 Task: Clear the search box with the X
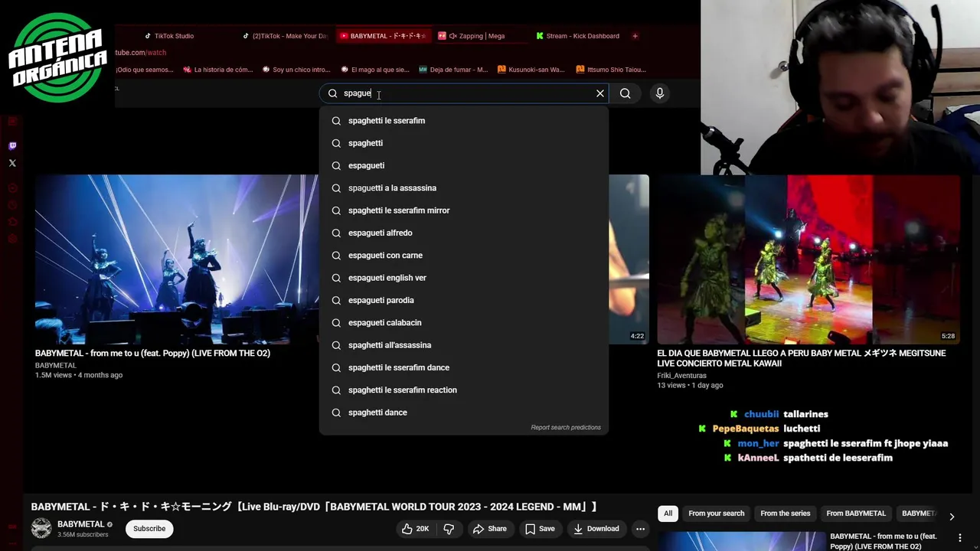coord(600,93)
